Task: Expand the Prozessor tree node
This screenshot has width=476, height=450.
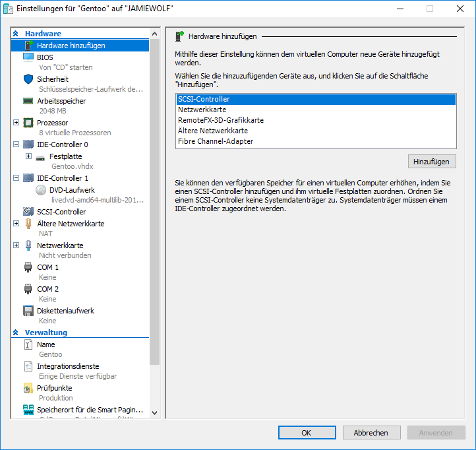Action: point(16,123)
